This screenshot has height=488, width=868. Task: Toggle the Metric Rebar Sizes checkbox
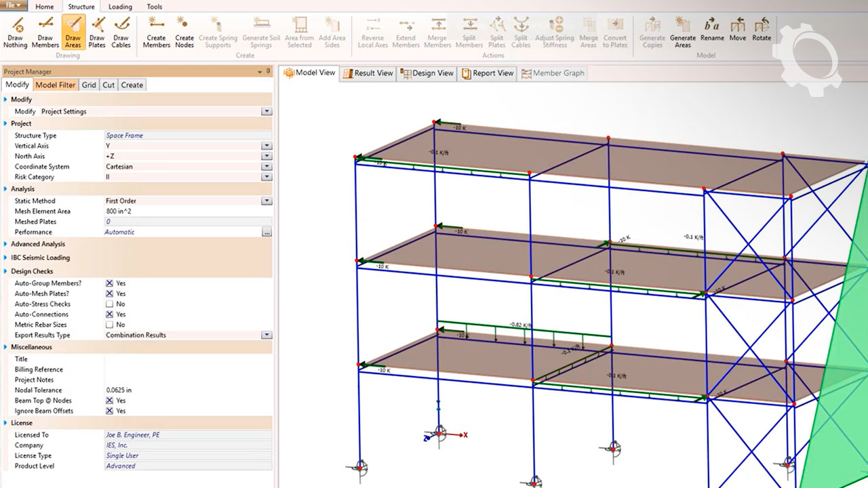coord(109,325)
